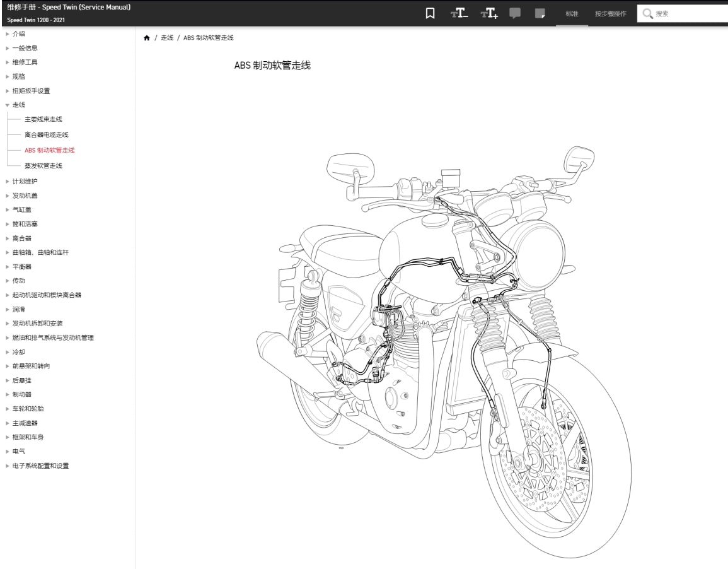The image size is (728, 569).
Task: Open the comments speech bubble icon
Action: 514,13
